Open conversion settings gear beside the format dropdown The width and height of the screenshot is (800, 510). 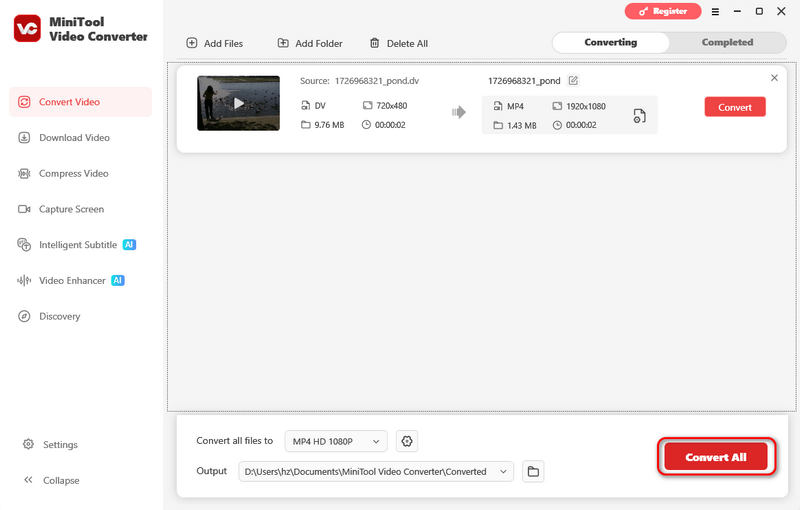tap(407, 441)
